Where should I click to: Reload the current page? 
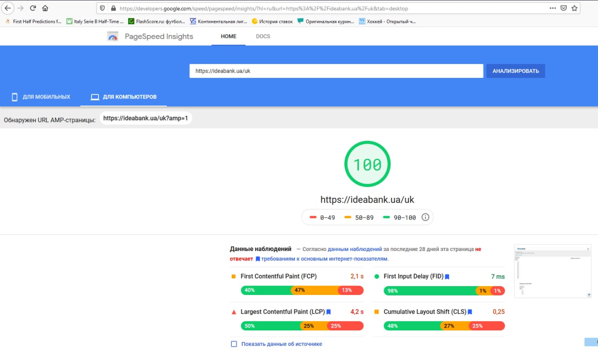click(33, 8)
